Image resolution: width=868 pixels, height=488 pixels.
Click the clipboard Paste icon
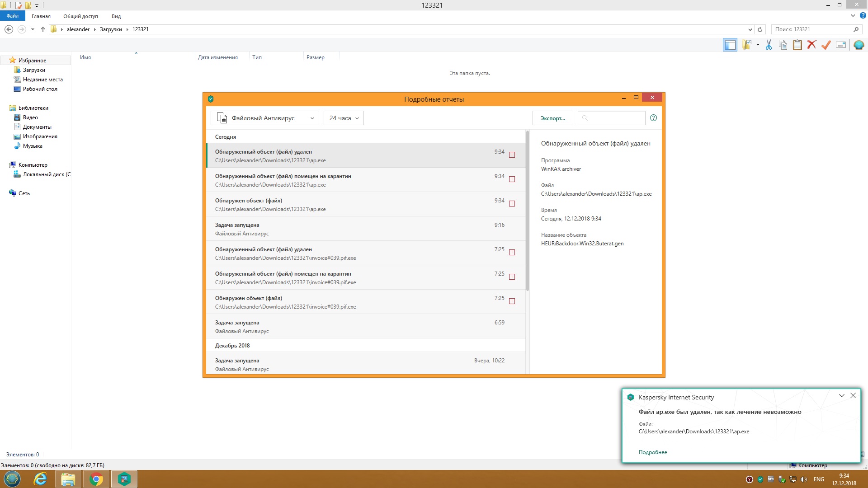[x=797, y=45]
